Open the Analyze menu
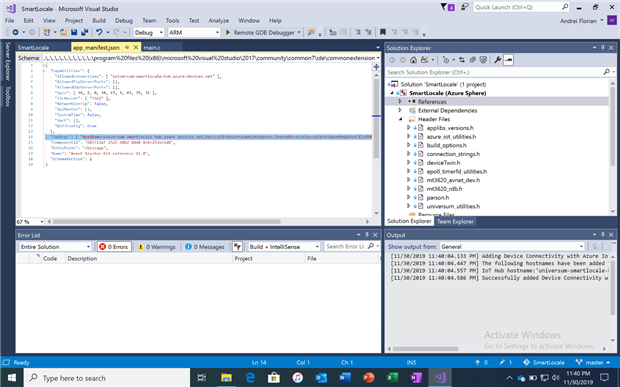The width and height of the screenshot is (620, 387). [219, 20]
